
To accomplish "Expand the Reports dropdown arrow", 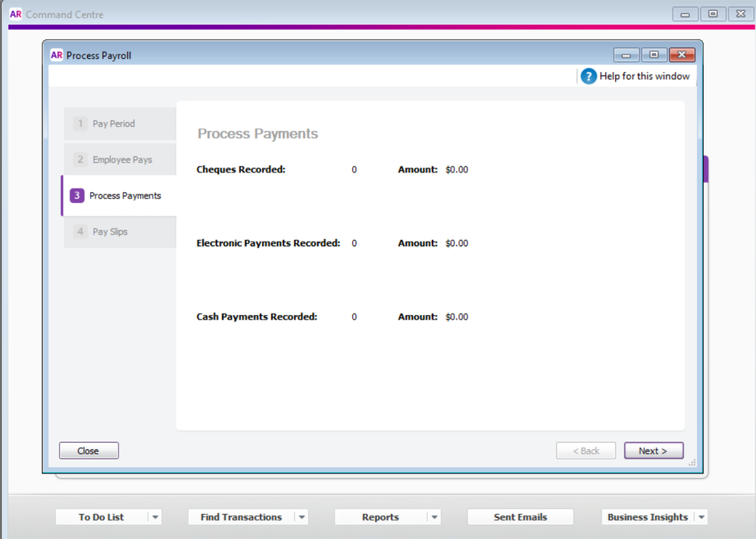I will click(x=434, y=517).
